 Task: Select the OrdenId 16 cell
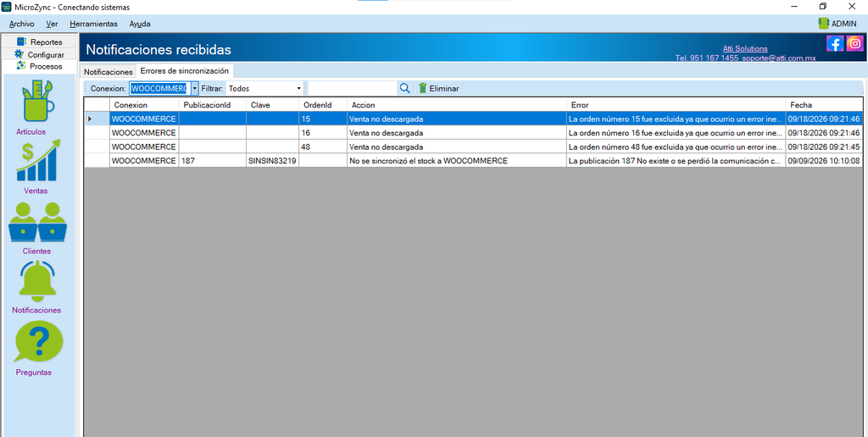pyautogui.click(x=323, y=133)
